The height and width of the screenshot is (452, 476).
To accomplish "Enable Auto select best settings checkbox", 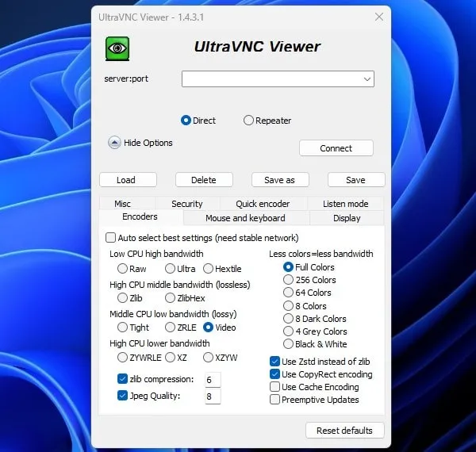I will point(110,238).
